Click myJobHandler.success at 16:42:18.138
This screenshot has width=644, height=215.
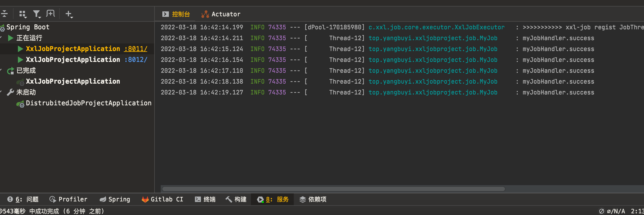pos(558,82)
